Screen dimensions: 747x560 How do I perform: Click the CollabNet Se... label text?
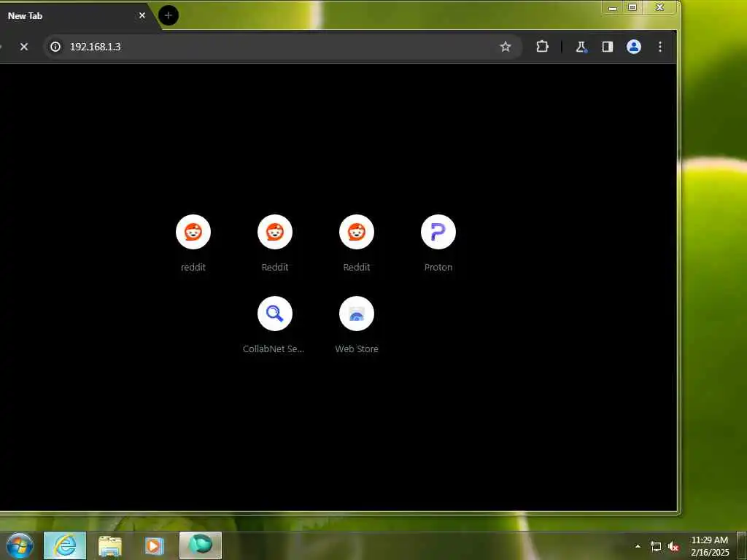tap(274, 349)
